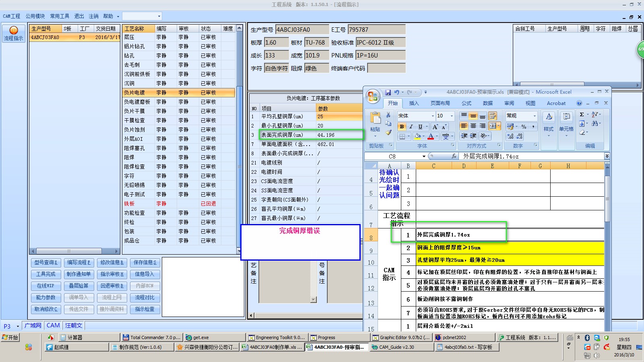The height and width of the screenshot is (362, 644).
Task: Select the 铣板 process row
Action: [x=179, y=204]
